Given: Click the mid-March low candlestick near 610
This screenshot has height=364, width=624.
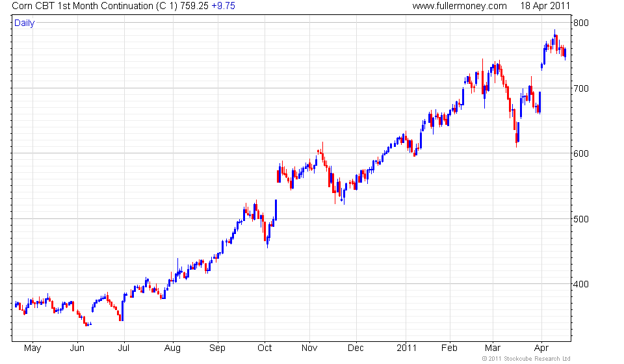Looking at the screenshot, I should 517,135.
